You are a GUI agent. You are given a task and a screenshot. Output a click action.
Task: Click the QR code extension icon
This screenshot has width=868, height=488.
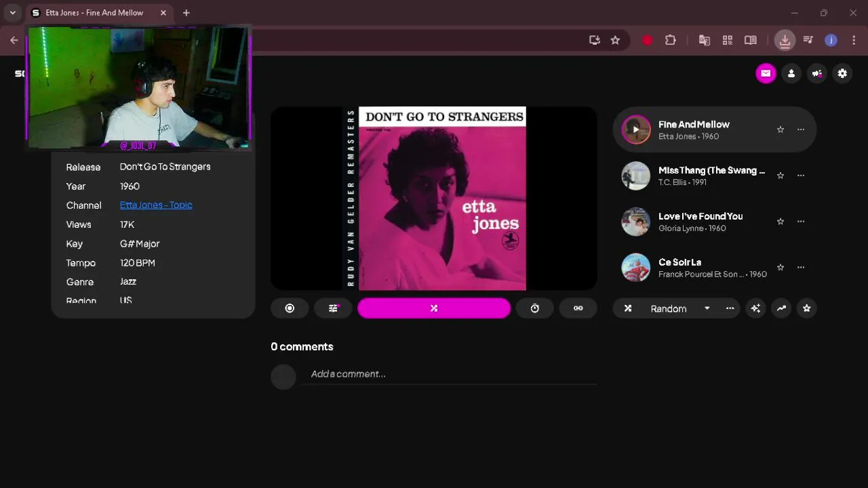[x=728, y=40]
